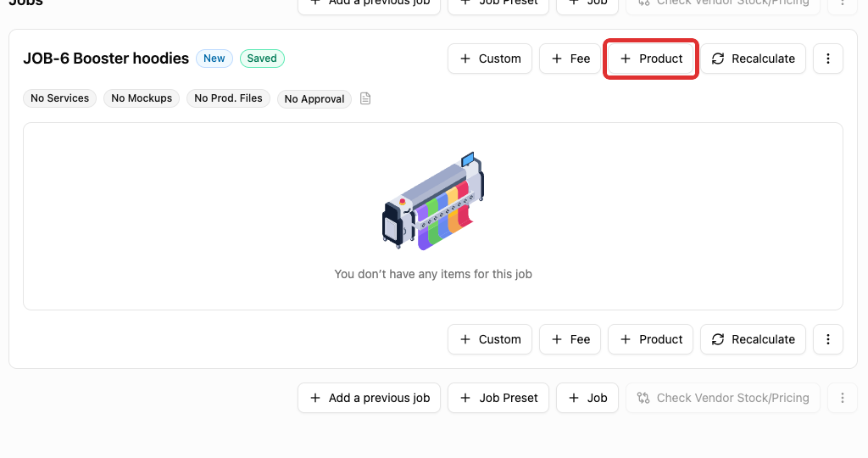Viewport: 868px width, 458px height.
Task: Click the highlighted Product button in the job header
Action: coord(650,59)
